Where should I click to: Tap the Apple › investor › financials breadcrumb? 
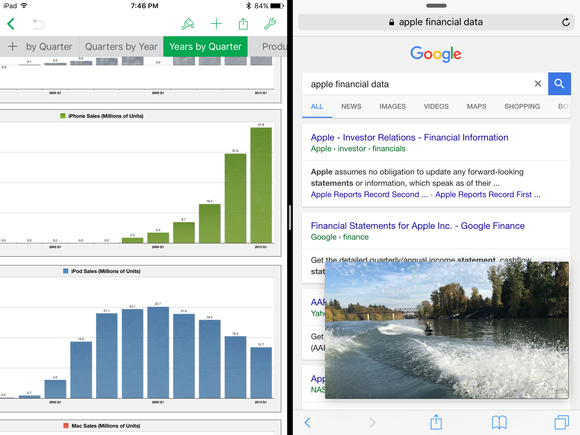coord(358,149)
